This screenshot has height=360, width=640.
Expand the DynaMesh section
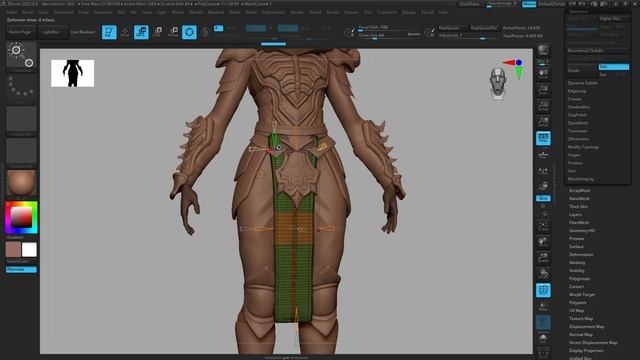pyautogui.click(x=578, y=123)
